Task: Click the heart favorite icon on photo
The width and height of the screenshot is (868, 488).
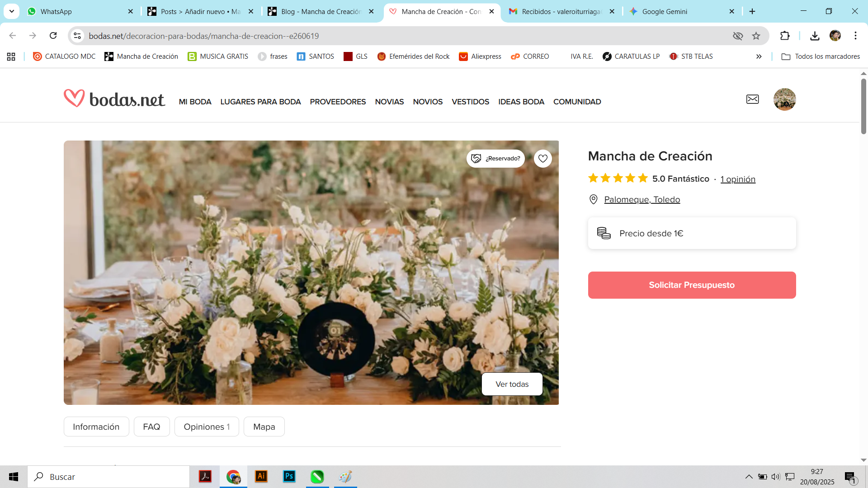Action: pyautogui.click(x=542, y=159)
